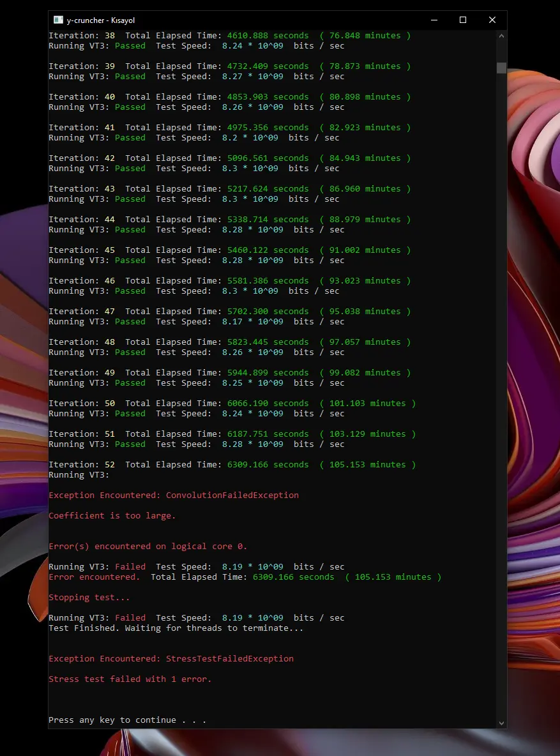Click 'Exception Encountered: StressTestFailedException' line

[171, 658]
